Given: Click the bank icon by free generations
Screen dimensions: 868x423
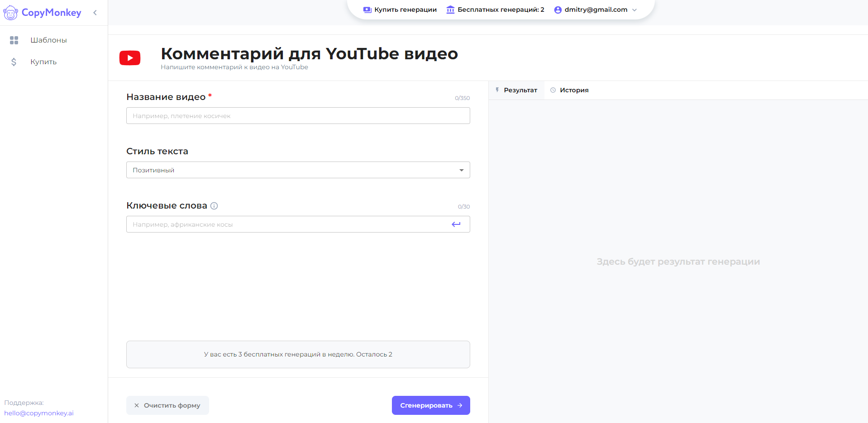Looking at the screenshot, I should coord(450,10).
